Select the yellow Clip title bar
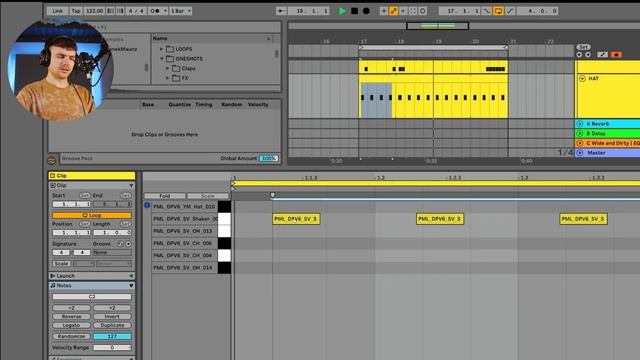Screen dimensions: 640x360 tap(92, 176)
